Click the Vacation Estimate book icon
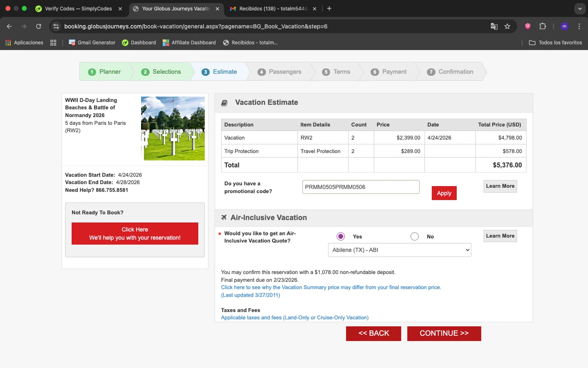Screen dimensions: 588x368 click(224, 103)
